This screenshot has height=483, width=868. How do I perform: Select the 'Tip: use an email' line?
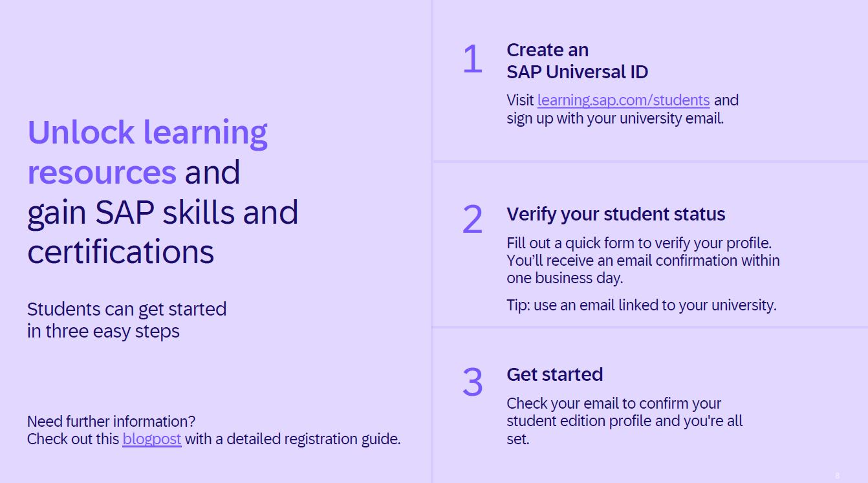[641, 305]
